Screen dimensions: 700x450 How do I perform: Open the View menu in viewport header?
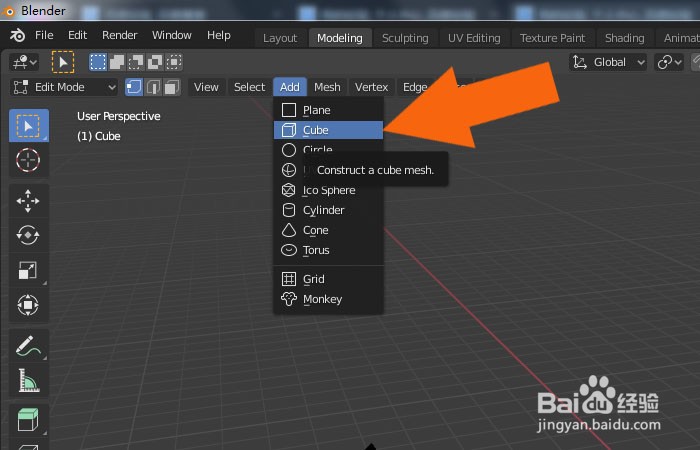click(206, 87)
